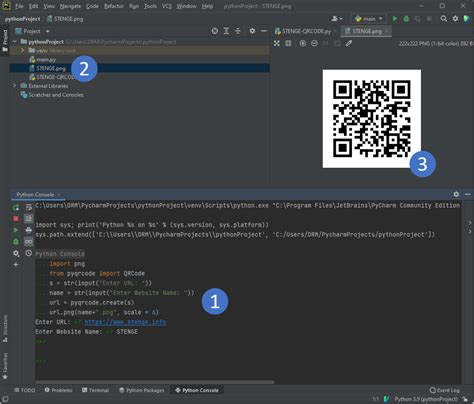This screenshot has height=404, width=474.
Task: Toggle scroll-to-end icon in console toolbar
Action: click(x=29, y=219)
